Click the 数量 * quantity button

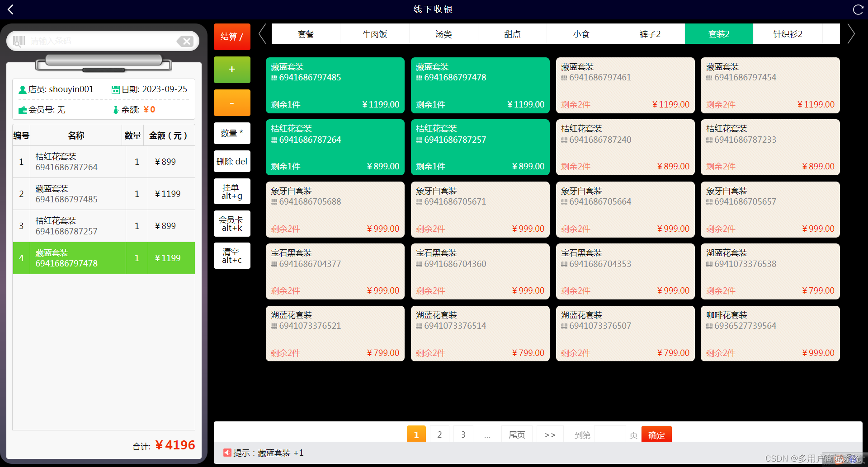tap(232, 133)
